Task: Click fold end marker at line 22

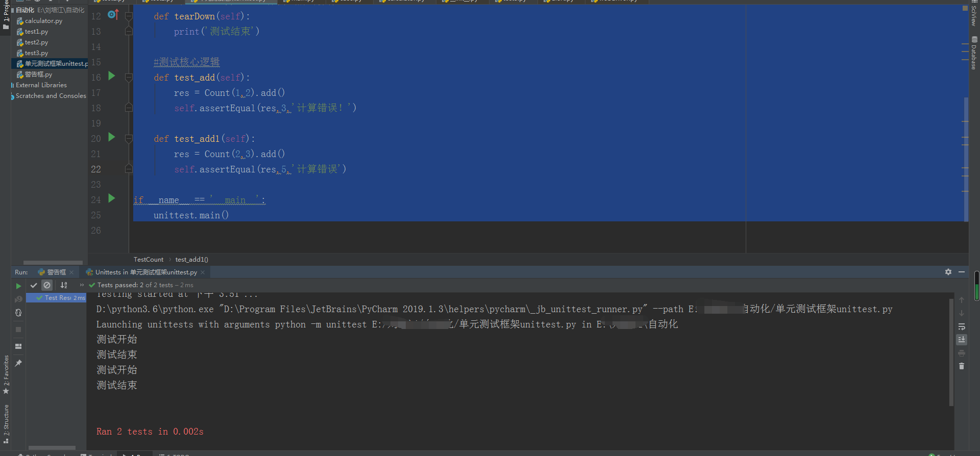Action: (129, 169)
